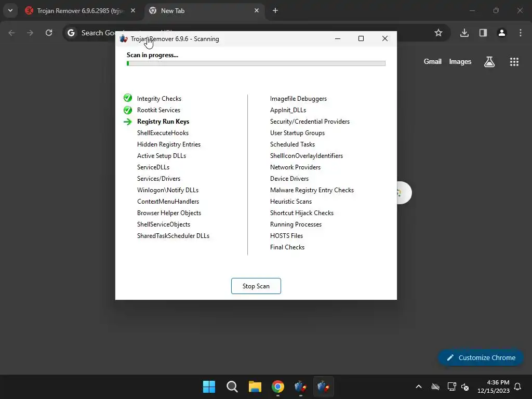Click the scan progress bar
This screenshot has width=532, height=399.
coord(256,63)
